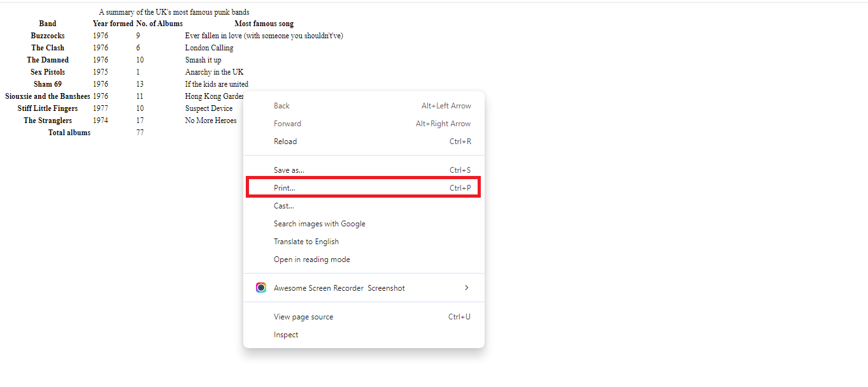Viewport: 868px width, 387px height.
Task: Translate the page to English
Action: [306, 241]
